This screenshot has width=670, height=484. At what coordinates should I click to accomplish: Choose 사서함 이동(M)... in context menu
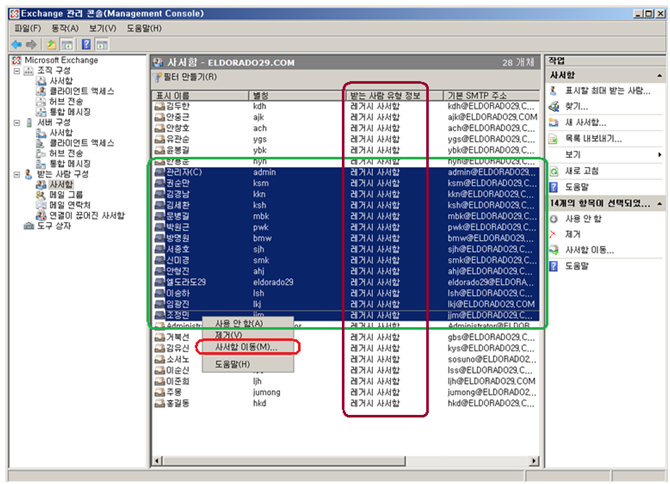[x=246, y=347]
